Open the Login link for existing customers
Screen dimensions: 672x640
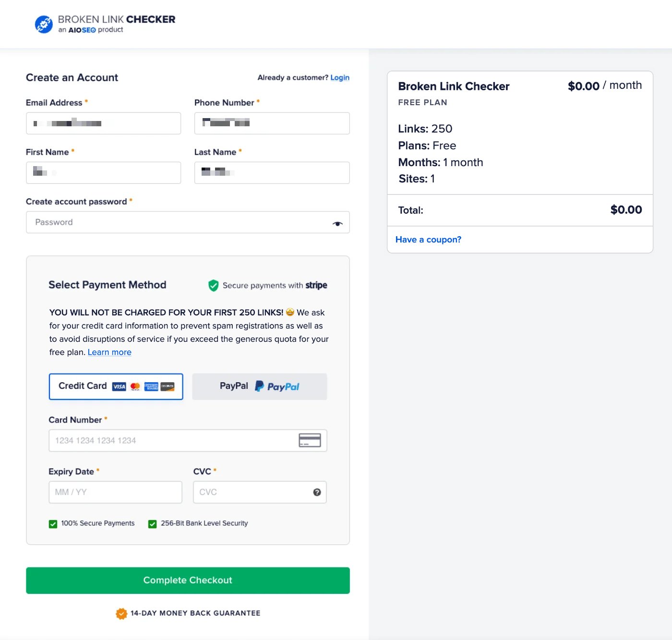[340, 77]
